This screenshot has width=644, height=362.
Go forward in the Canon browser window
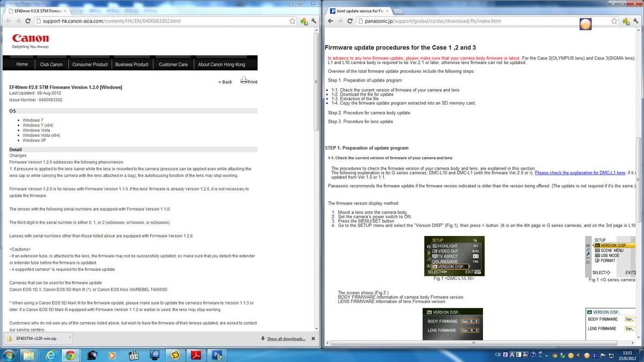coord(18,21)
